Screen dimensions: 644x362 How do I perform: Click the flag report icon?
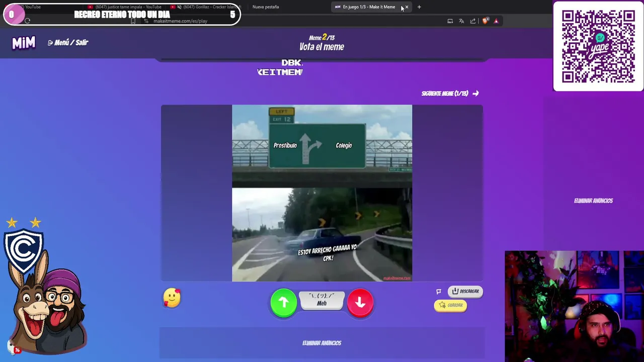tap(439, 292)
